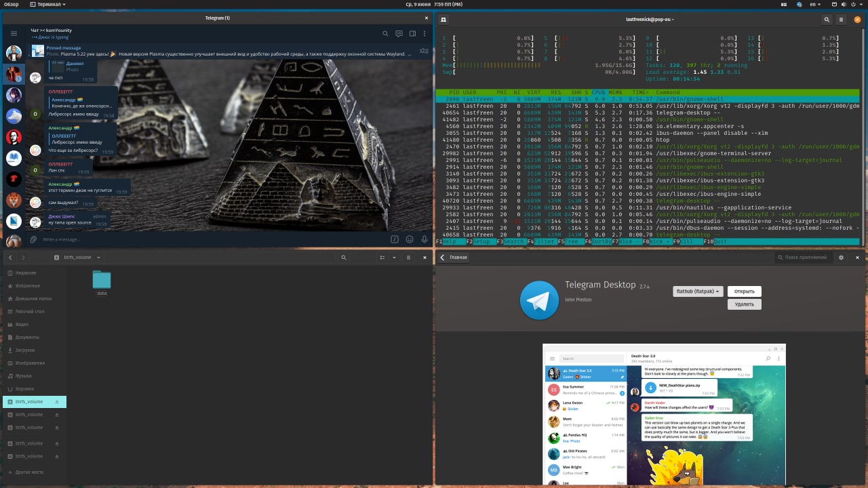Viewport: 868px width, 488px height.
Task: Go back to Главная in AppCenter
Action: pyautogui.click(x=454, y=258)
